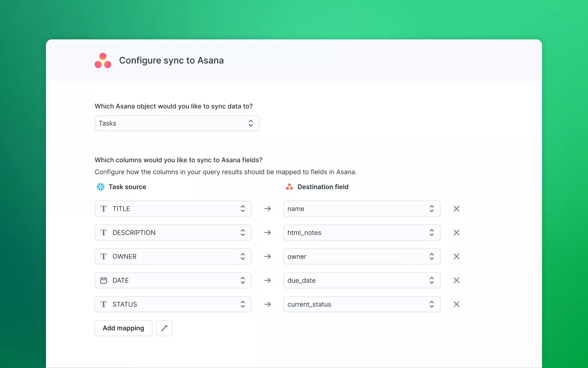Image resolution: width=588 pixels, height=368 pixels.
Task: Click the Asana logo in header
Action: click(x=103, y=61)
